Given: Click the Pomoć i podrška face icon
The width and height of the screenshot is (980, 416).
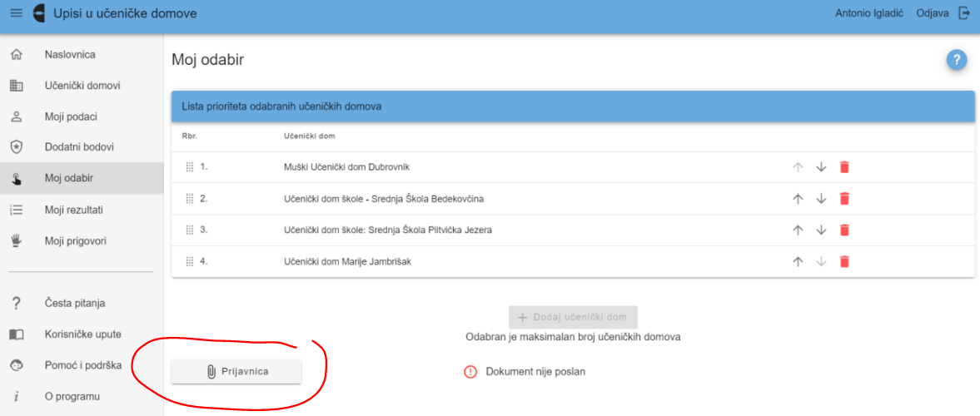Looking at the screenshot, I should 17,364.
